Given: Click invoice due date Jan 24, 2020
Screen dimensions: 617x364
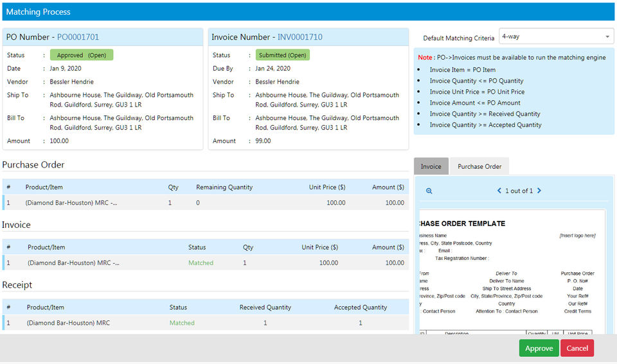Looking at the screenshot, I should coord(273,69).
